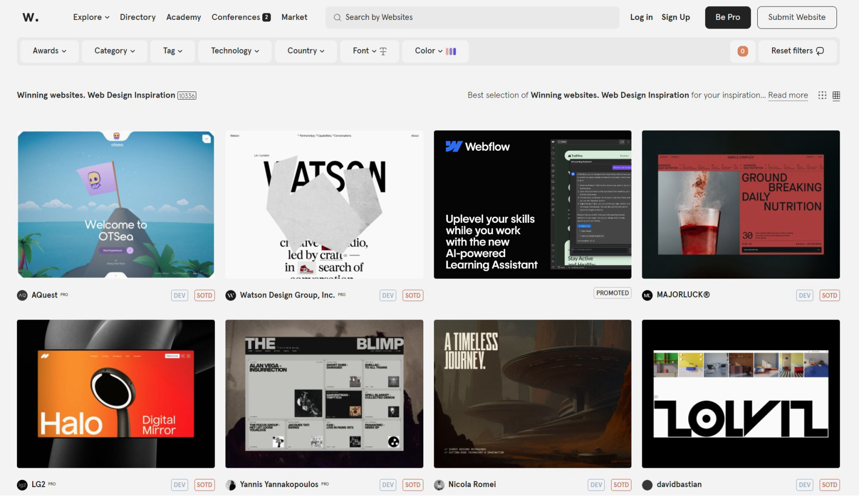Open the Technology filter dropdown

[235, 51]
